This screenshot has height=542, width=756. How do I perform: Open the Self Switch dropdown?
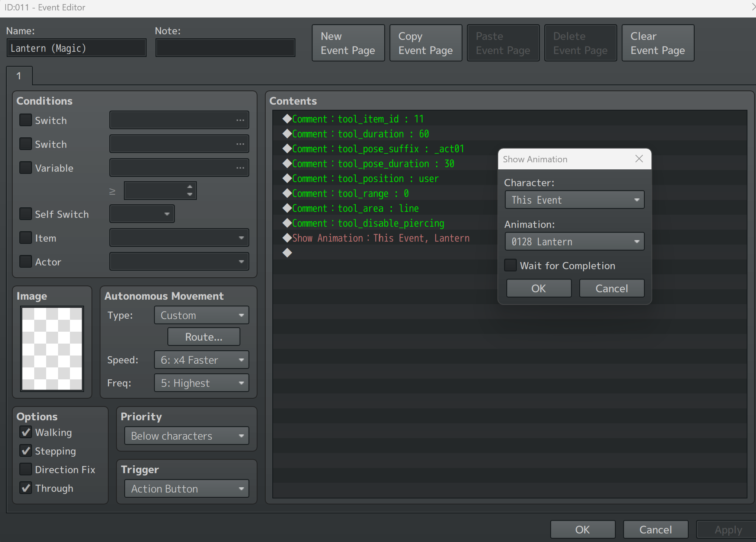pyautogui.click(x=142, y=214)
